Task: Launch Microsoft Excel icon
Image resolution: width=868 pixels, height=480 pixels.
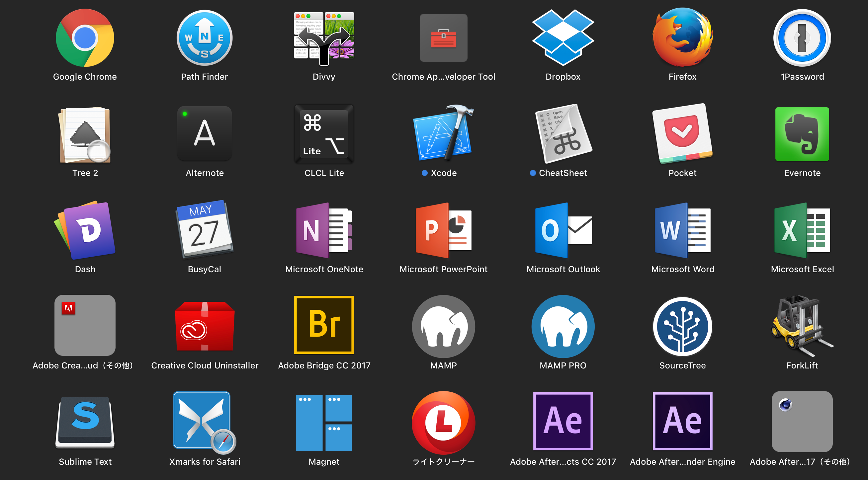Action: point(802,230)
